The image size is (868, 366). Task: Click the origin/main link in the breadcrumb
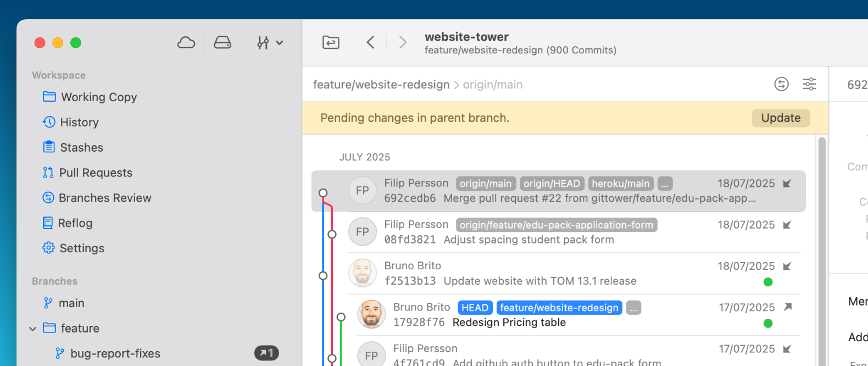point(492,85)
